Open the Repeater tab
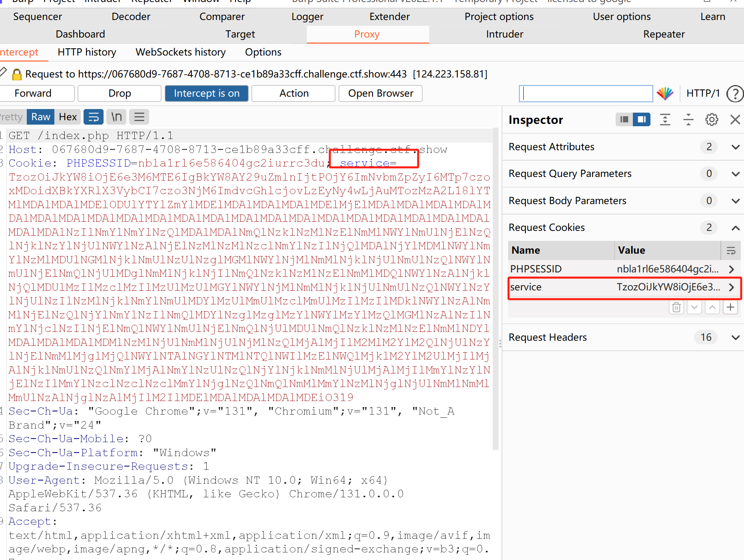The height and width of the screenshot is (560, 744). coord(664,34)
